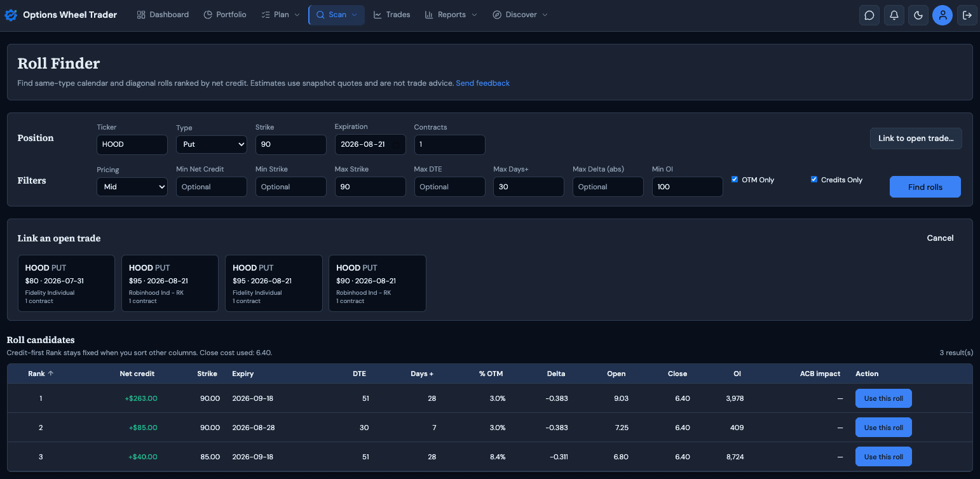Edit the Ticker field HOOD

point(132,144)
